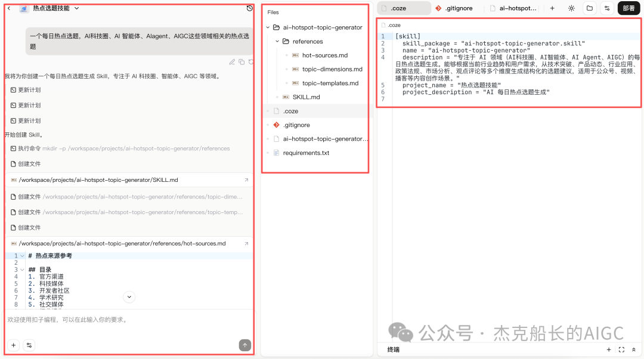The image size is (644, 359).
Task: Toggle light/dark theme with the sun icon
Action: pyautogui.click(x=571, y=8)
